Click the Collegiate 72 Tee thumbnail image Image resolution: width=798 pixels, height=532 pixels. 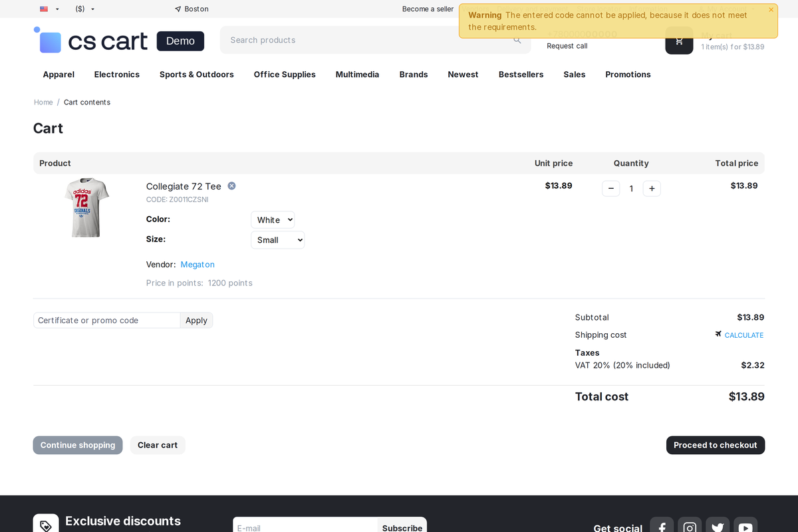(87, 207)
